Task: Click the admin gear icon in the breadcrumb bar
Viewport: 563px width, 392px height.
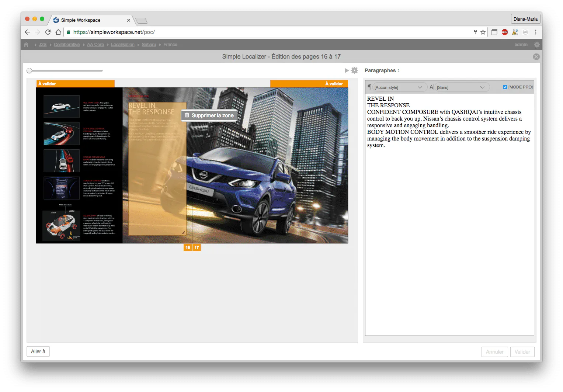Action: 537,45
